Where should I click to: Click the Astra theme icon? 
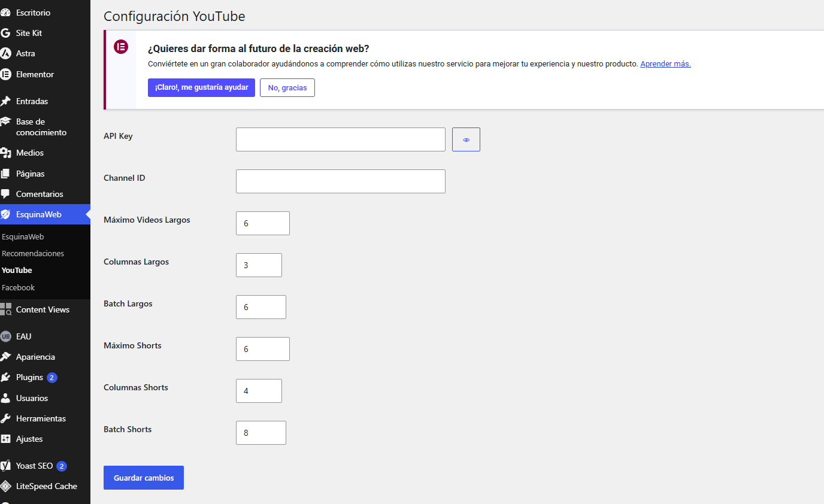point(5,53)
